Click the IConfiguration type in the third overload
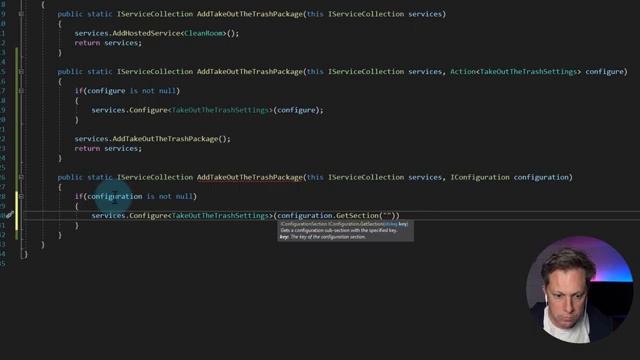This screenshot has width=640, height=360. point(480,177)
